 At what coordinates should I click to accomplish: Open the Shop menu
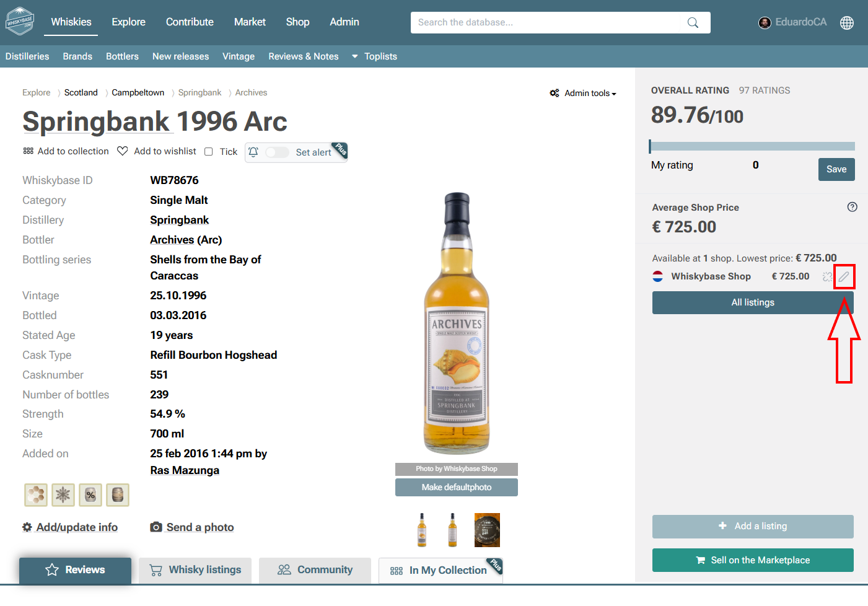[297, 22]
